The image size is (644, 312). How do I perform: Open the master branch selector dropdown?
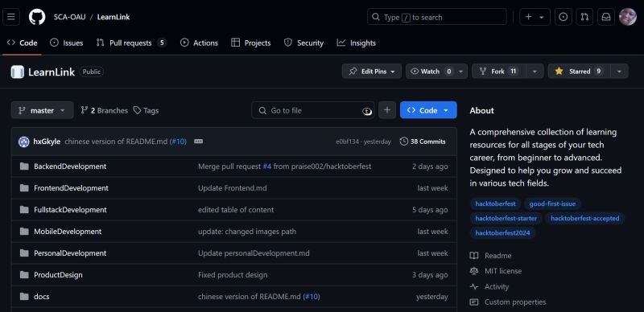[43, 110]
